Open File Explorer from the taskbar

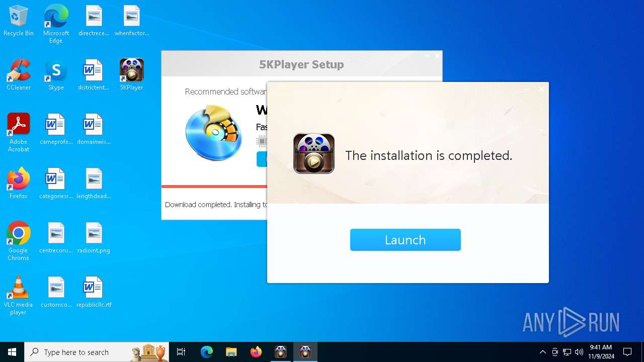click(x=231, y=352)
